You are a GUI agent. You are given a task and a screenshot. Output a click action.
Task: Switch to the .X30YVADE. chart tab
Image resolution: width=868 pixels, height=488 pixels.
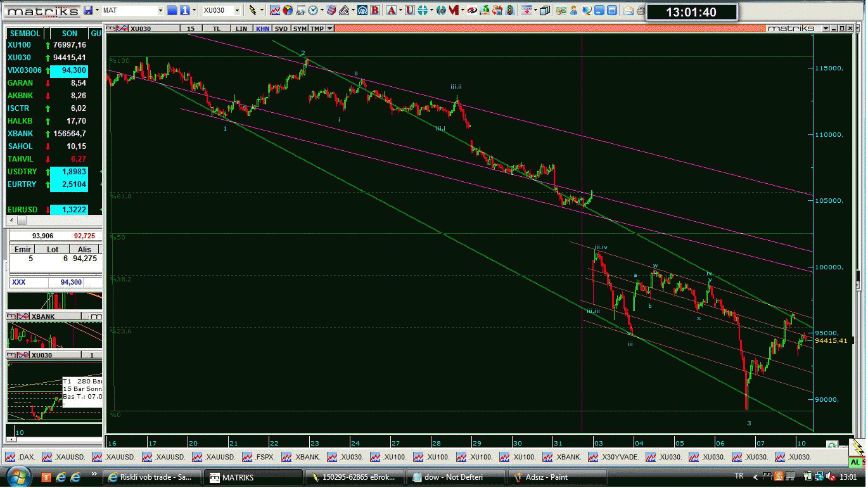point(613,457)
